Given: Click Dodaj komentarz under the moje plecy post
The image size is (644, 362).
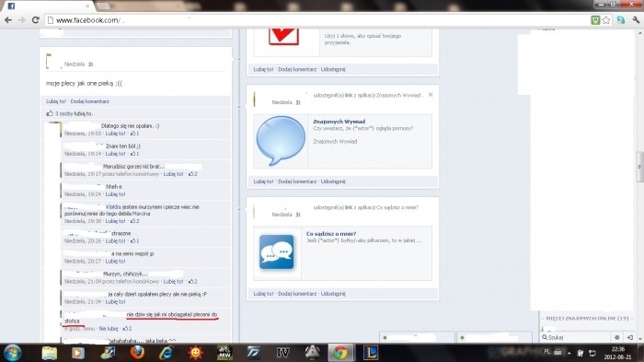Looking at the screenshot, I should click(89, 101).
